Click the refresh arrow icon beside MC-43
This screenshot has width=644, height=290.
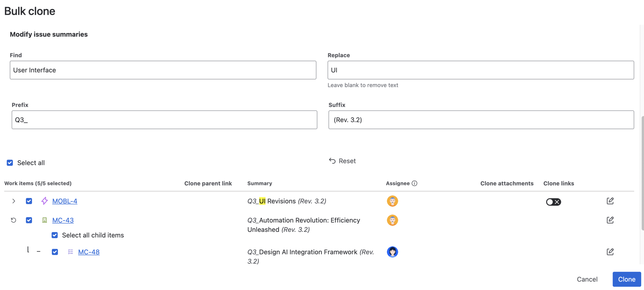[14, 220]
